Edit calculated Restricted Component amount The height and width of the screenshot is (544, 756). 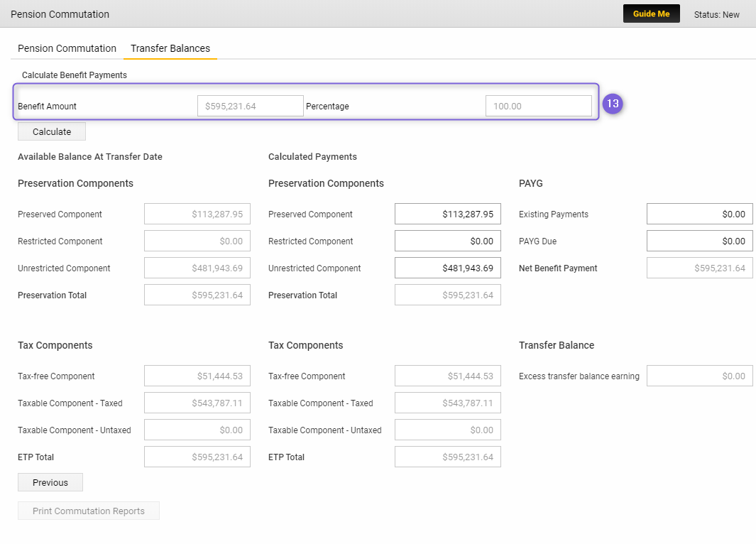click(448, 241)
